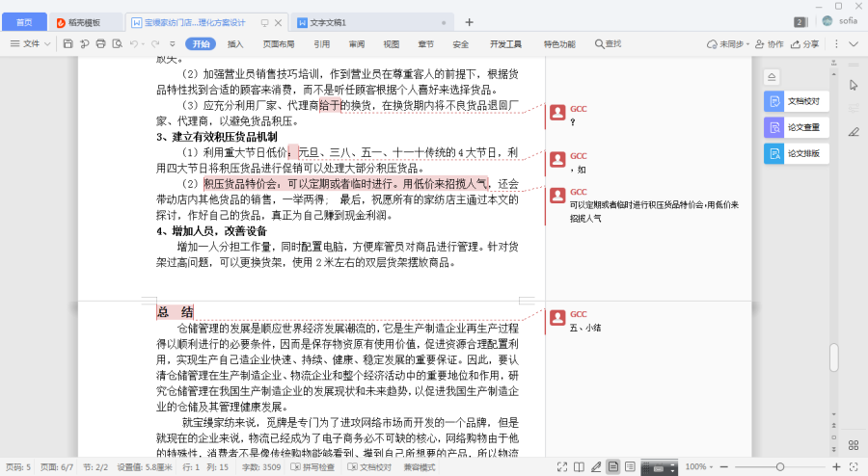This screenshot has width=868, height=476.
Task: Expand the arrow next to 文件
Action: 47,43
